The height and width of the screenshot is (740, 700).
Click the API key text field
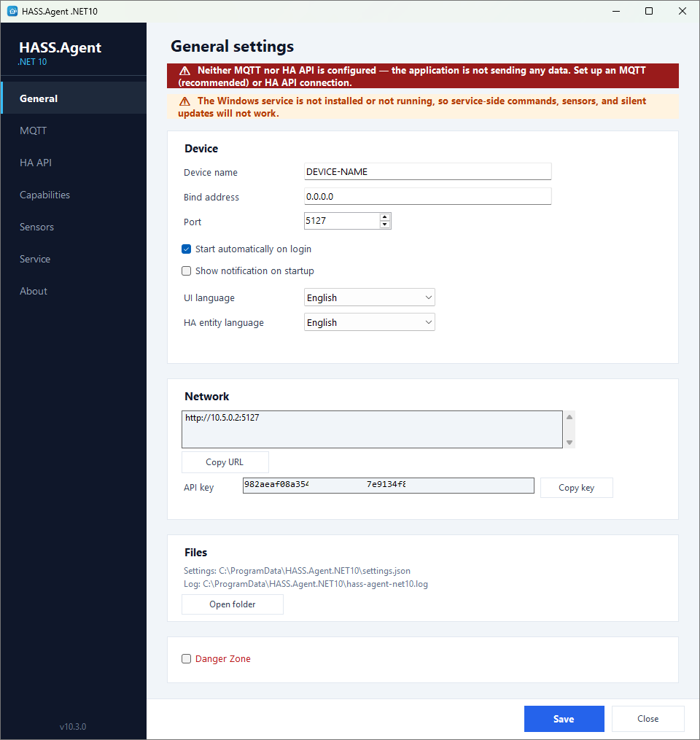tap(388, 485)
